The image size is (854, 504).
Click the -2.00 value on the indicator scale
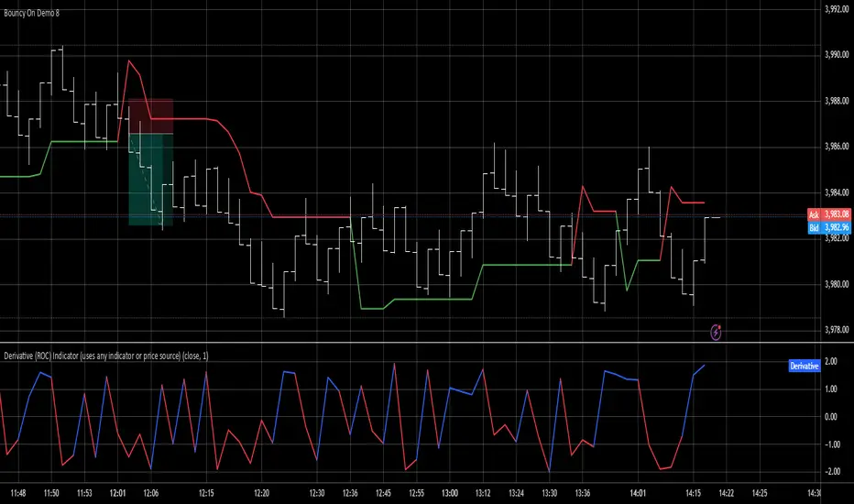click(832, 471)
